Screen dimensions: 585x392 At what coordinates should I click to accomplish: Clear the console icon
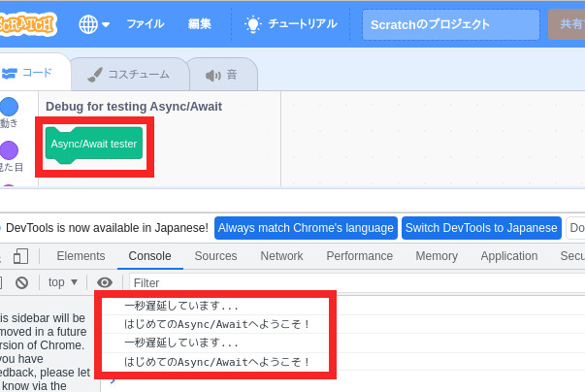[21, 282]
